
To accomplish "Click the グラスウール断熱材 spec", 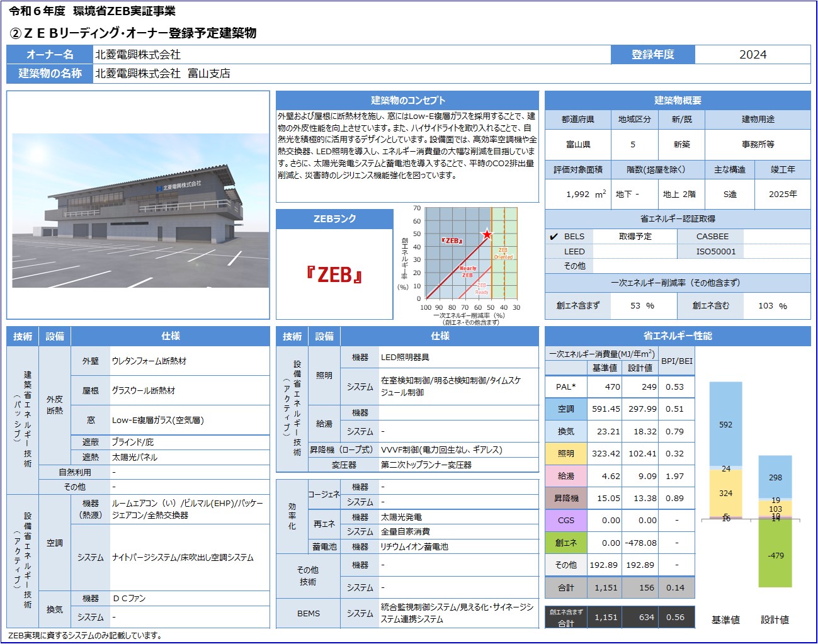I will (x=143, y=391).
